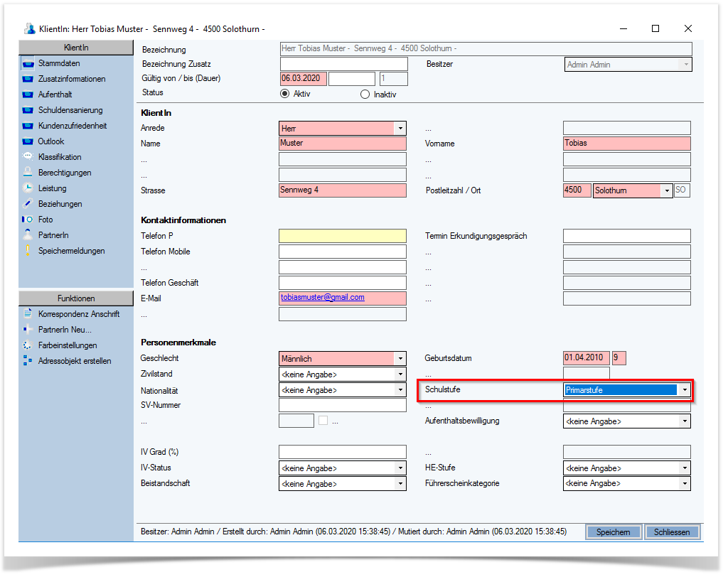Open the Führerscheinkategorie dropdown
This screenshot has height=577, width=728.
tap(685, 484)
